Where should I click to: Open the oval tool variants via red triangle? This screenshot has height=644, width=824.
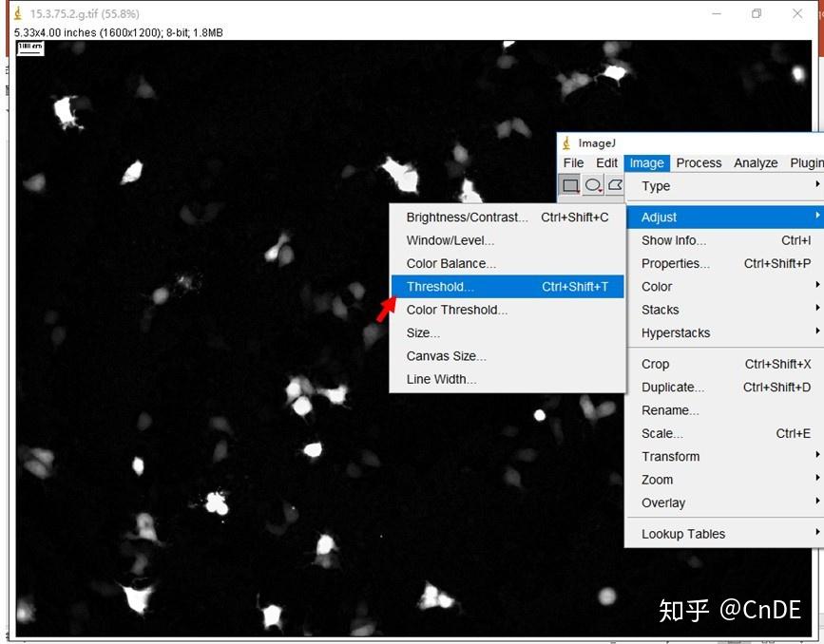coord(600,190)
